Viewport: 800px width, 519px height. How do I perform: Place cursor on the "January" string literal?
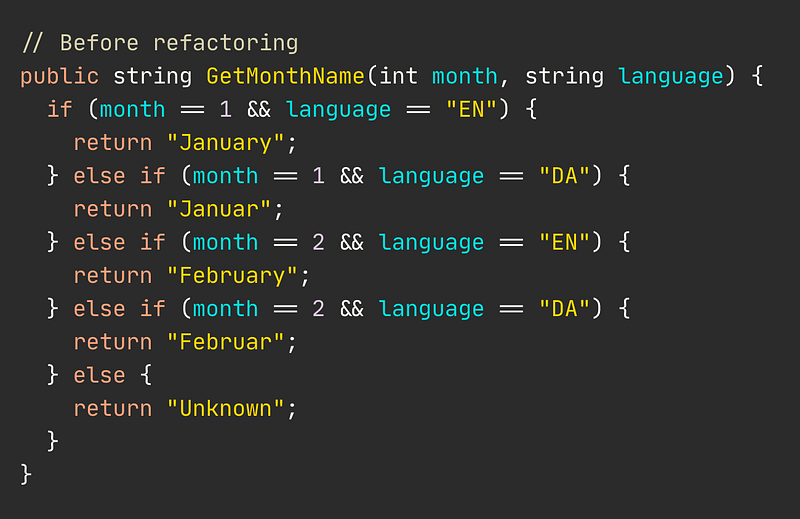(x=226, y=143)
